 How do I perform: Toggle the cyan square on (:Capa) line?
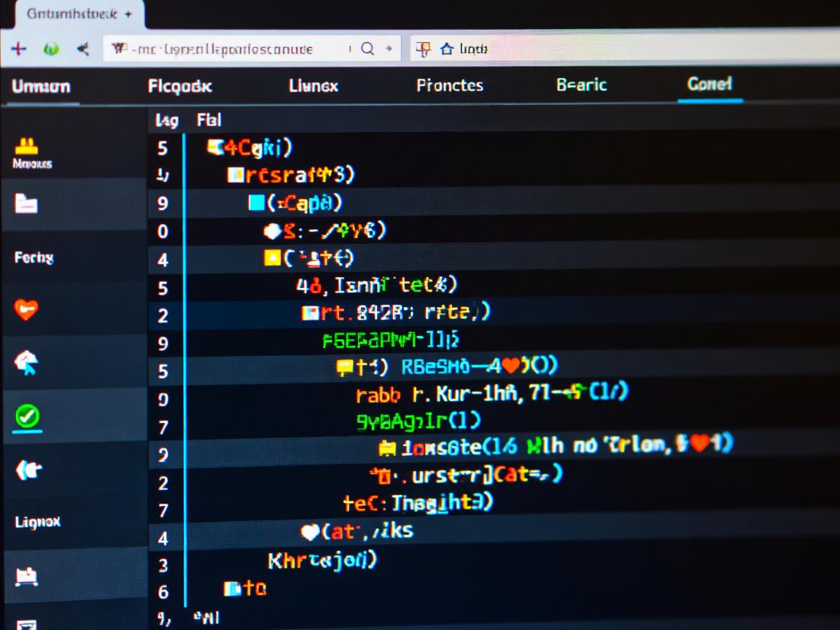[257, 203]
